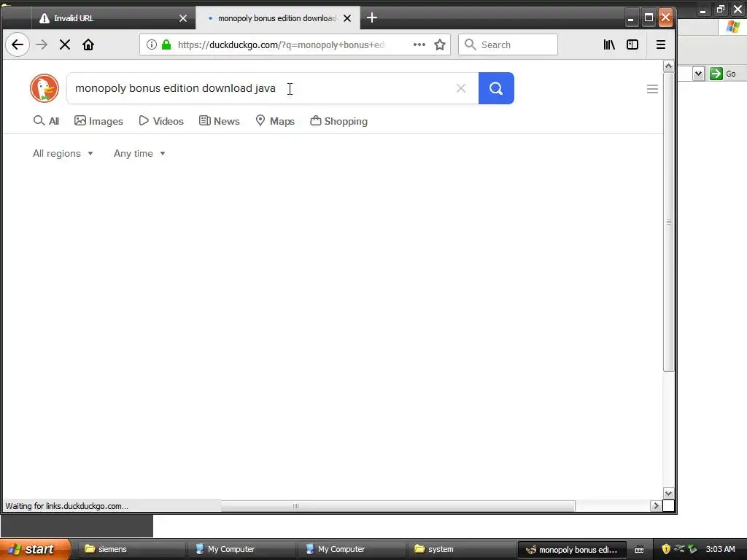Go back using the browser back arrow
The width and height of the screenshot is (747, 560).
pos(18,44)
